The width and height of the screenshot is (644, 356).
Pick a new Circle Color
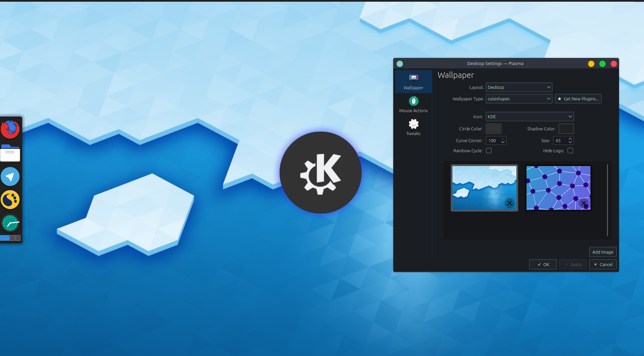[x=494, y=129]
